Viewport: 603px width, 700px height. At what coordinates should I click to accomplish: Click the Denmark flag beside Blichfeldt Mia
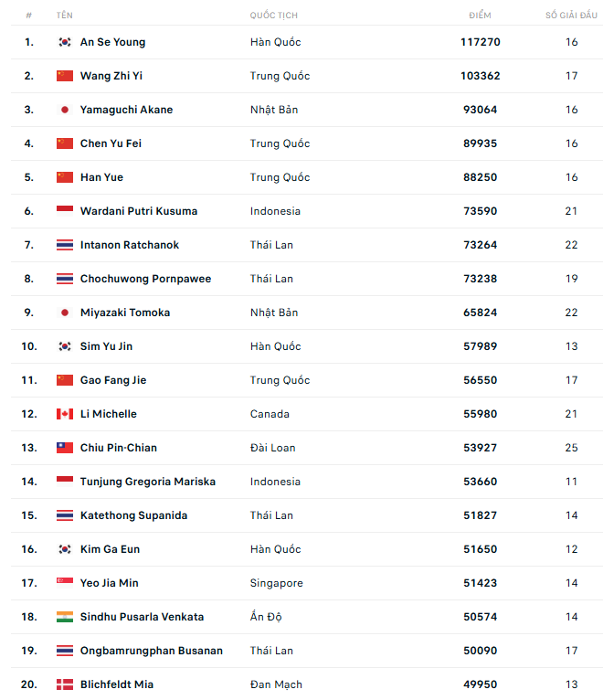click(64, 684)
